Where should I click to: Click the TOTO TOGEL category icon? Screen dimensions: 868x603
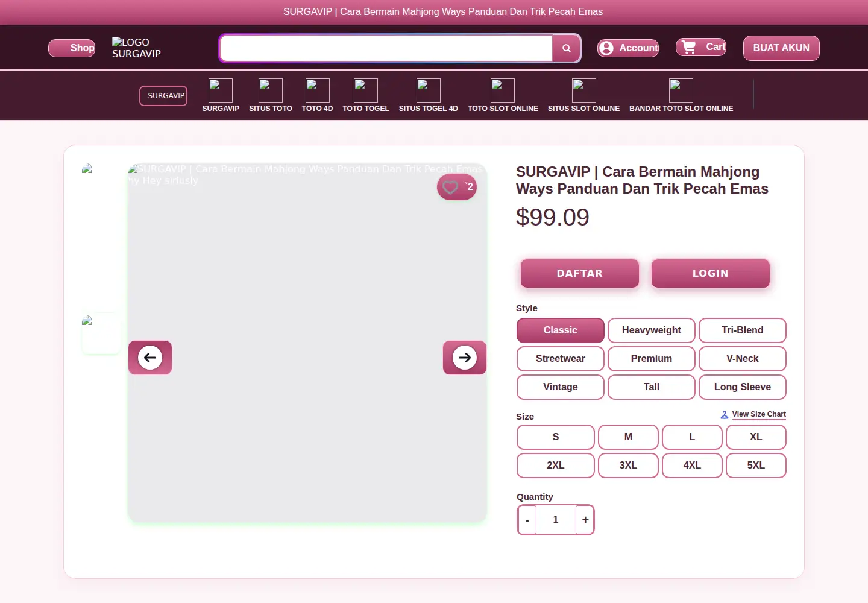click(x=366, y=90)
